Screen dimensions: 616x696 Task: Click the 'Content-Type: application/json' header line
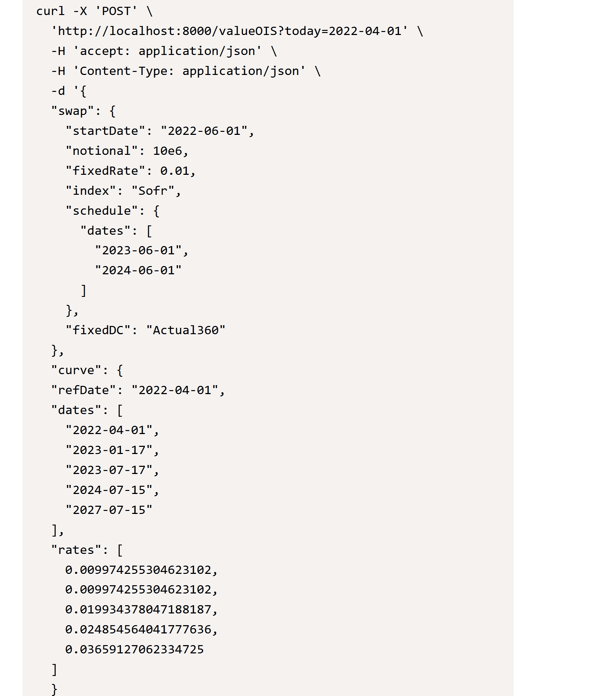pos(186,71)
